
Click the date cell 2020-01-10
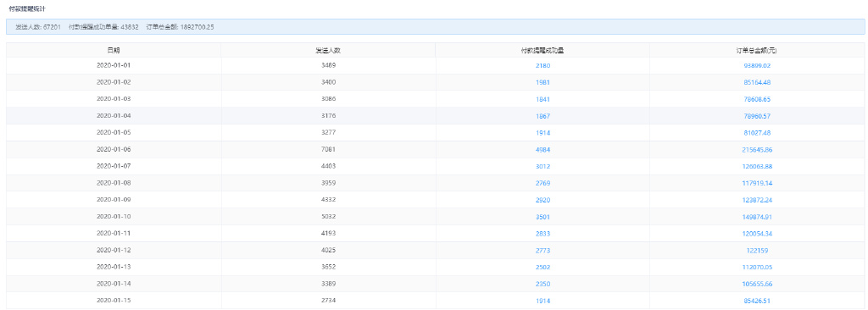point(114,217)
